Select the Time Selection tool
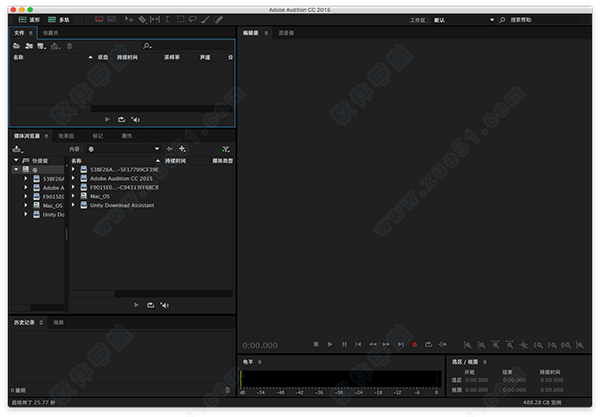This screenshot has width=600, height=417. point(167,20)
